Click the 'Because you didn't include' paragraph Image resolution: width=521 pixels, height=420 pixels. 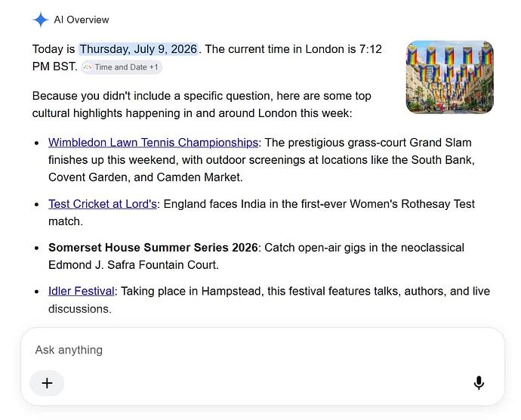coord(202,104)
